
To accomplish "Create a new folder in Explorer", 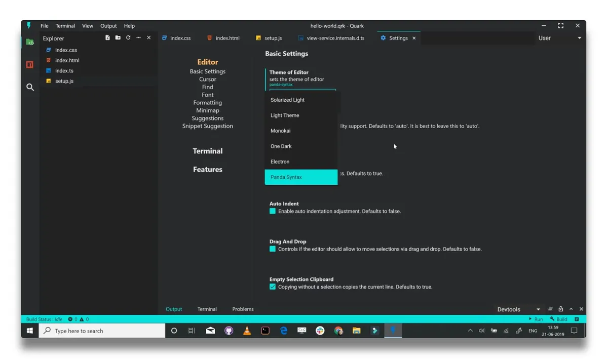I will point(118,37).
